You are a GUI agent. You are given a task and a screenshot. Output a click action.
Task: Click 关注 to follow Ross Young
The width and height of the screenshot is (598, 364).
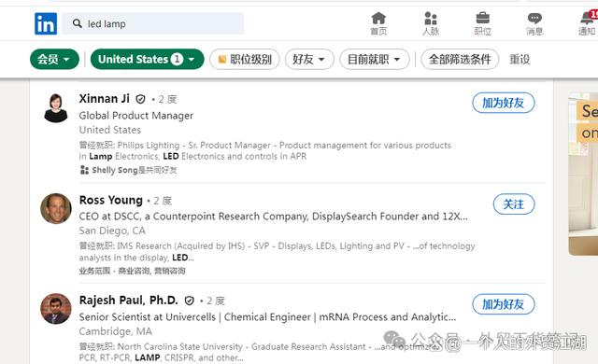(x=514, y=204)
